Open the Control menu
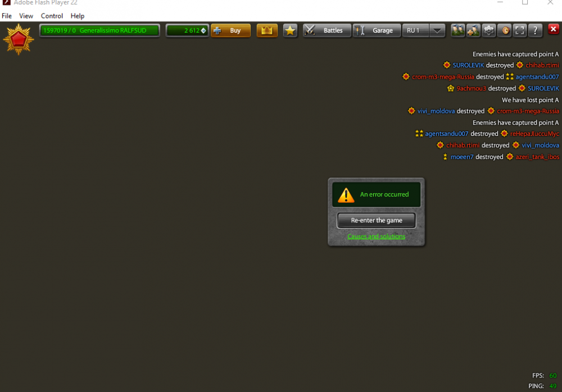The width and height of the screenshot is (562, 392). pyautogui.click(x=52, y=16)
